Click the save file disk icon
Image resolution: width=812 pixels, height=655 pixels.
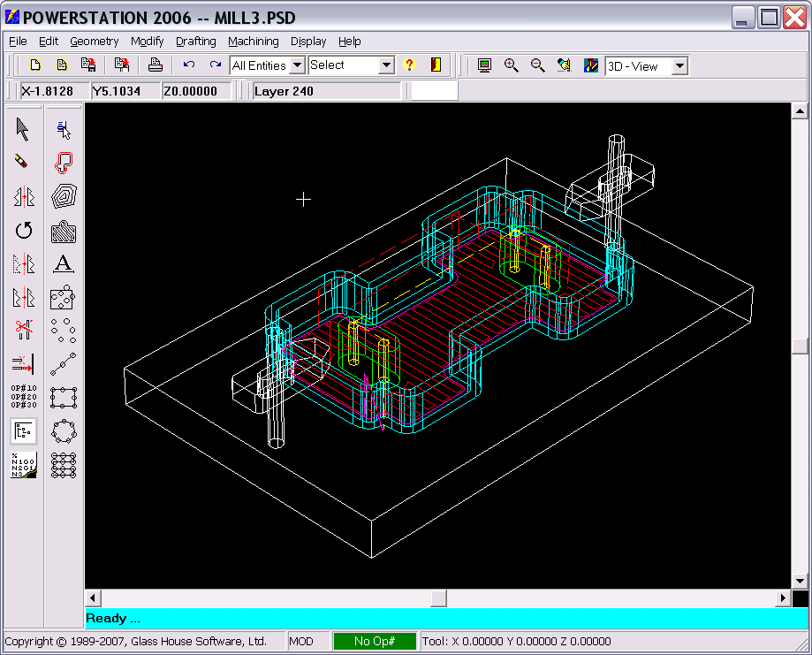[88, 65]
